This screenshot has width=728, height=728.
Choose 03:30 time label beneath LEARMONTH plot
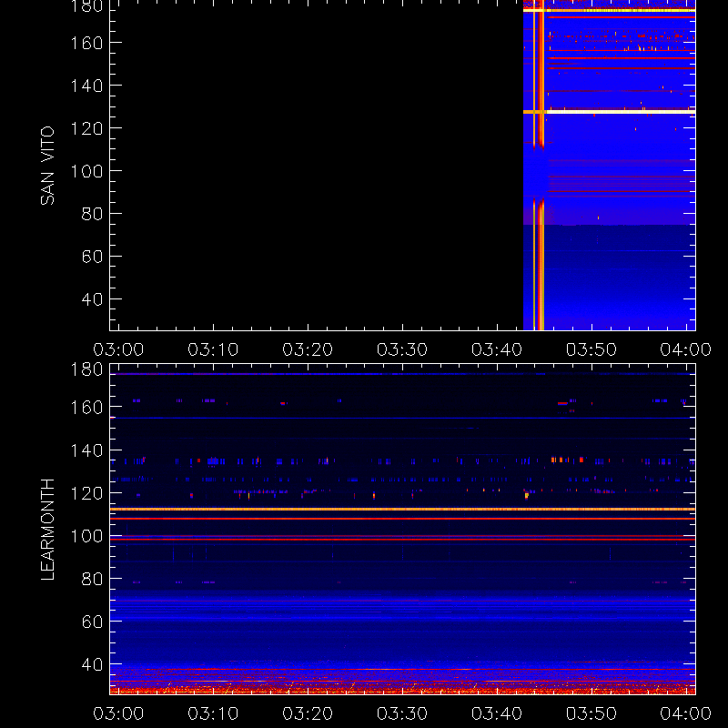[402, 713]
